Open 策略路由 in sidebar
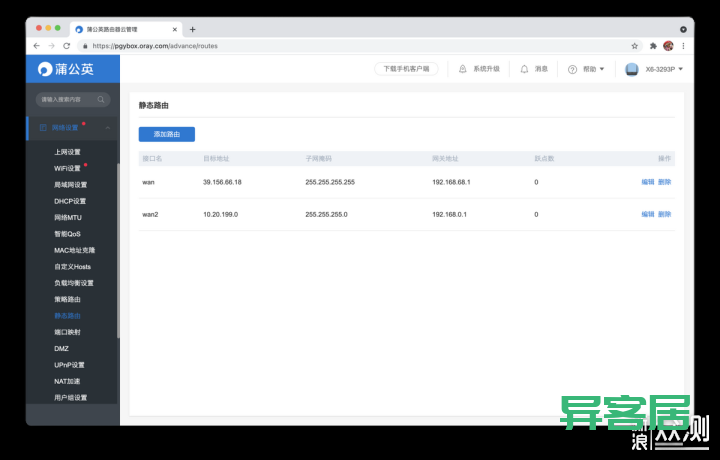Screen dimensions: 720x460 pos(67,299)
